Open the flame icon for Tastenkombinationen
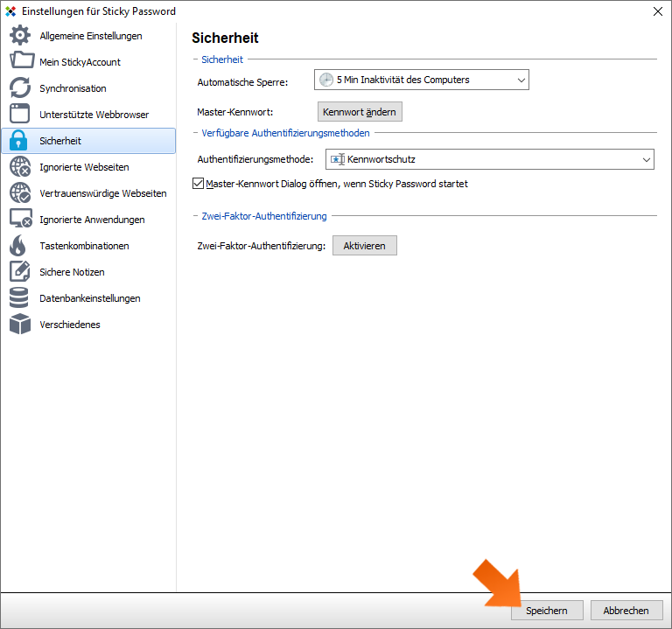The width and height of the screenshot is (672, 629). (x=18, y=246)
